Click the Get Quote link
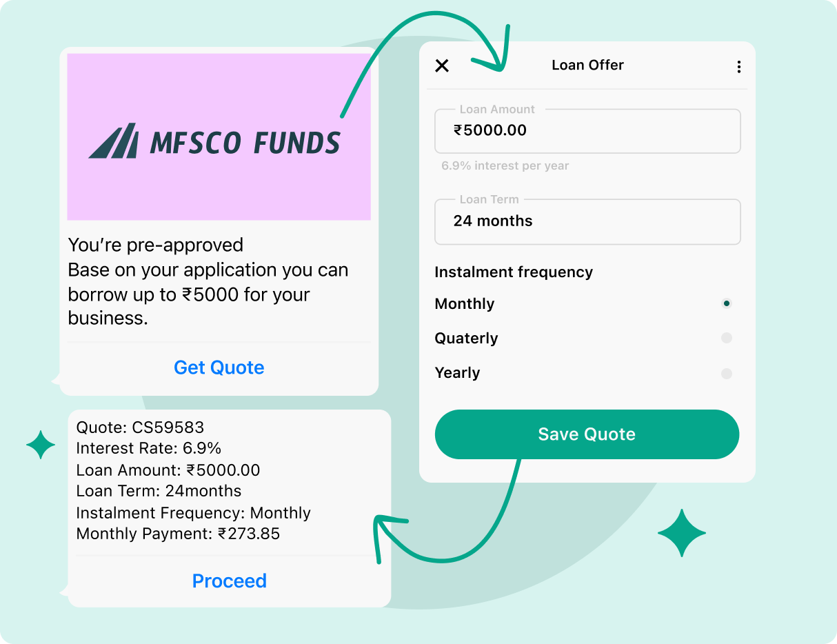This screenshot has width=837, height=644. coord(219,368)
